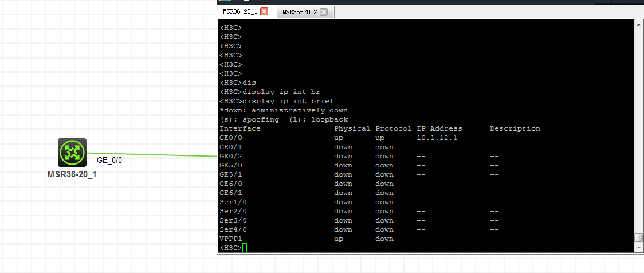
Task: Click the 'display ip int br' command line
Action: 270,92
